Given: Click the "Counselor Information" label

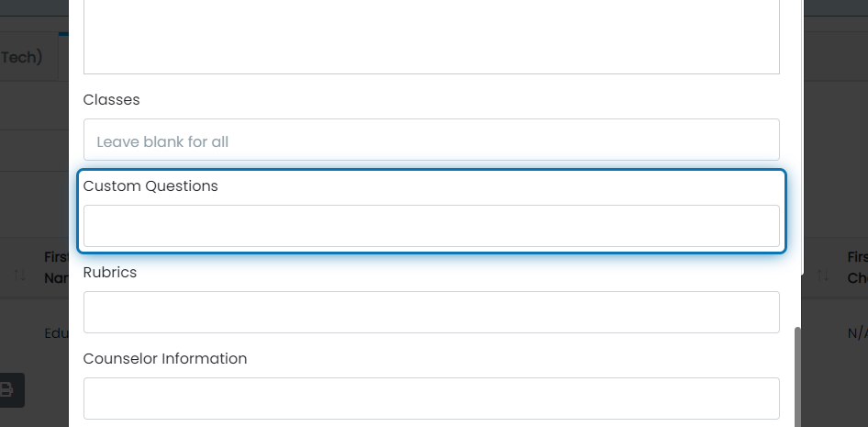Looking at the screenshot, I should pos(165,359).
